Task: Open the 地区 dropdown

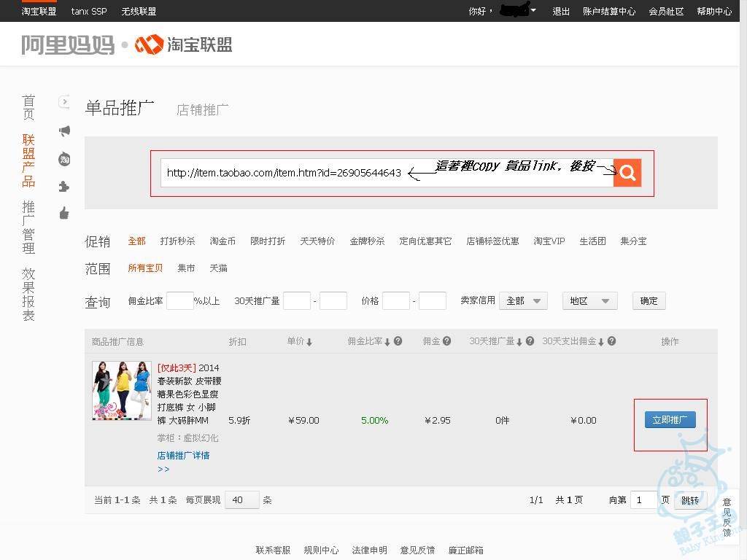Action: click(x=589, y=301)
